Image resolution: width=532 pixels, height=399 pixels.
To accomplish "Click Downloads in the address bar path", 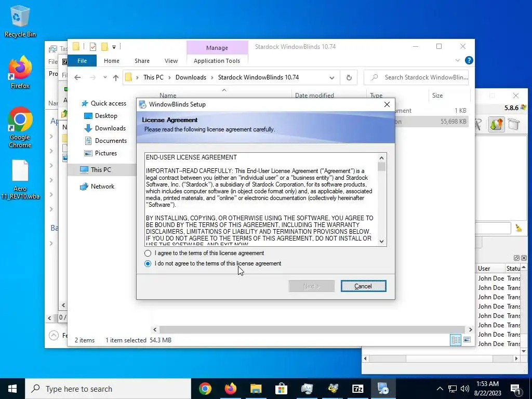I will (191, 77).
